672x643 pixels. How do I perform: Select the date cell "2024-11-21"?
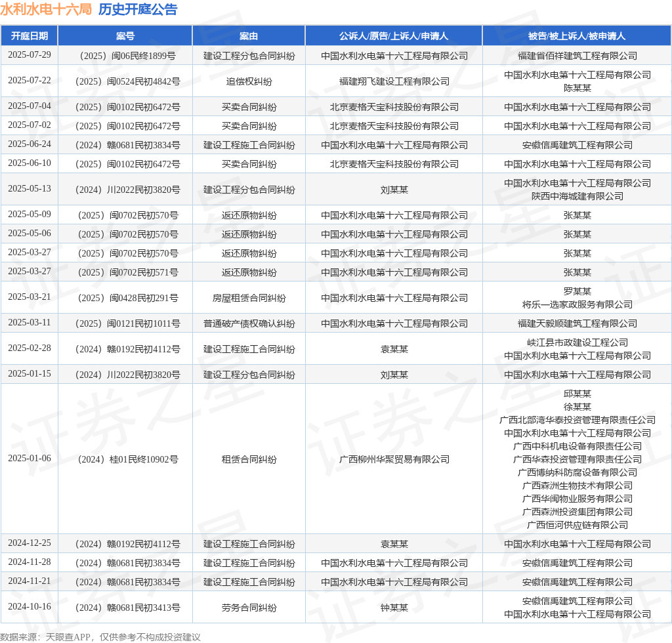29,581
